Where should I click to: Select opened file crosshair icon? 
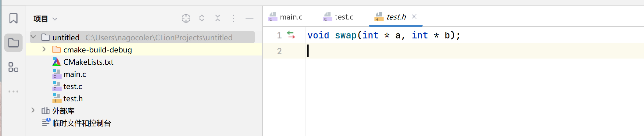click(186, 18)
